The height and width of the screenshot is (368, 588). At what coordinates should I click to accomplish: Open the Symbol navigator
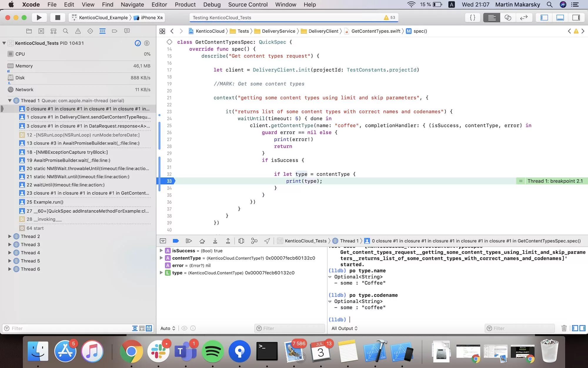point(53,31)
